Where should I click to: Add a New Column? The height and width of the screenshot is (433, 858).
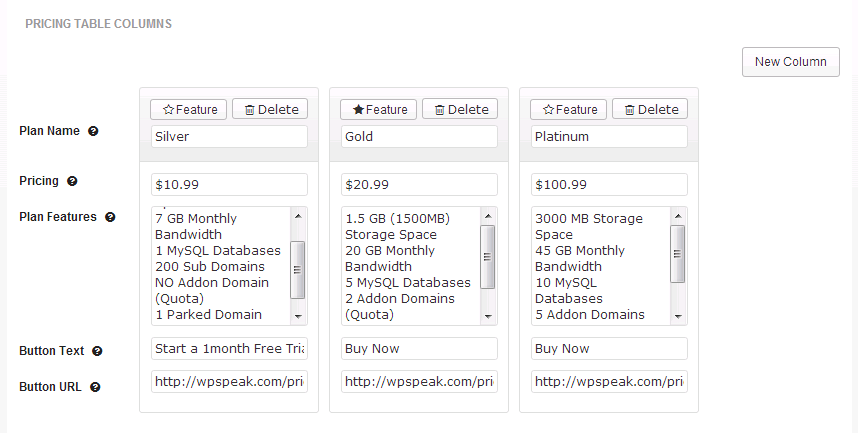tap(791, 62)
